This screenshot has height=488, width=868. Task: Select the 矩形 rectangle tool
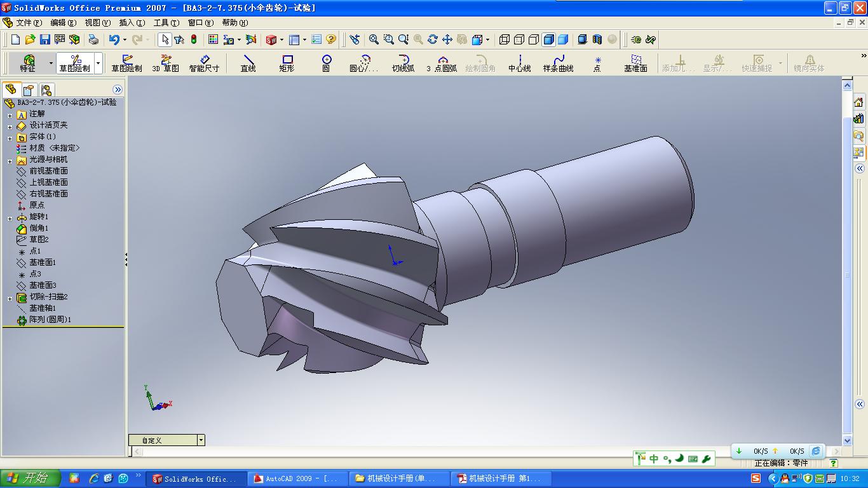pyautogui.click(x=287, y=63)
